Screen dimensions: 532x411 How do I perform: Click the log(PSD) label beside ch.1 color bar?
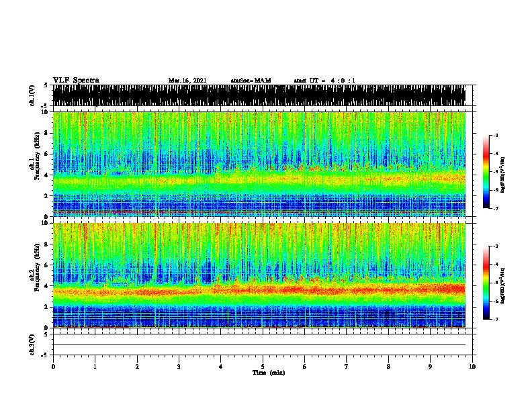(502, 175)
